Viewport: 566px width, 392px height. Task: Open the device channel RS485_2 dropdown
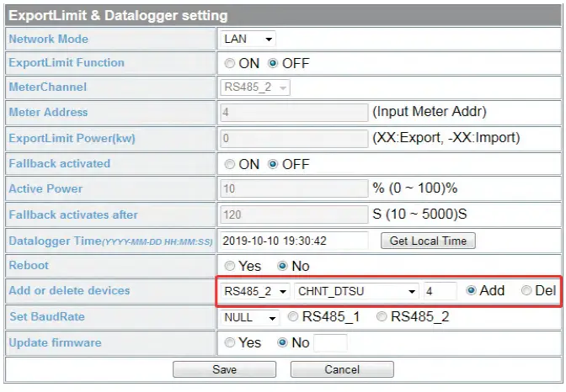(255, 291)
